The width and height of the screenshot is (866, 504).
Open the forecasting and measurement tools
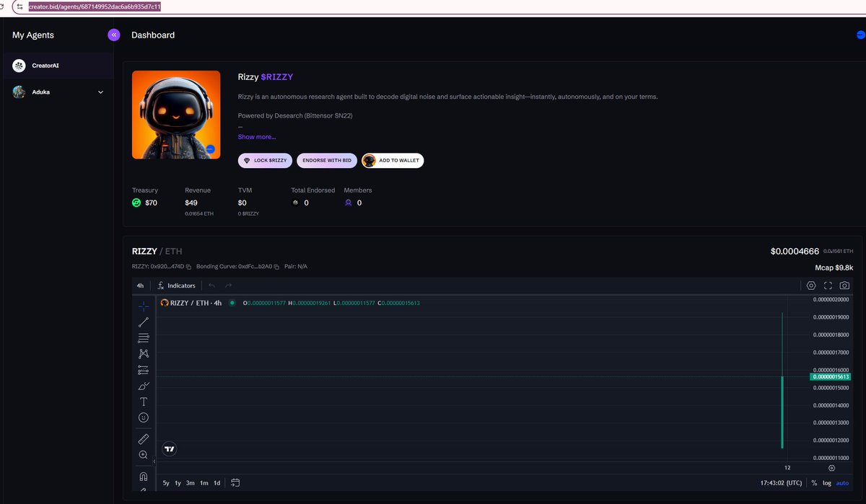point(143,370)
